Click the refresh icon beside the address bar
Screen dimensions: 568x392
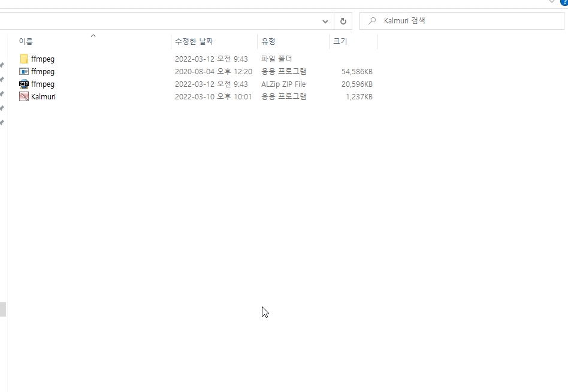tap(343, 21)
